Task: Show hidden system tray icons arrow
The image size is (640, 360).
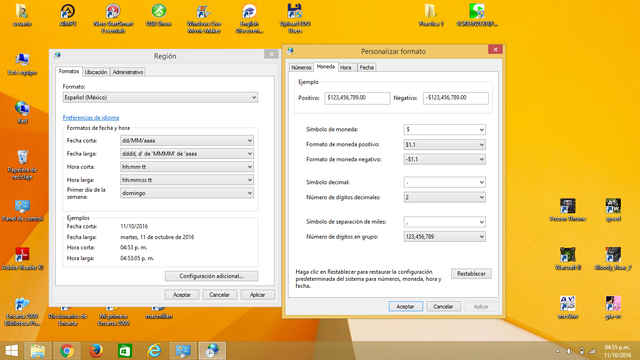Action: click(x=558, y=351)
